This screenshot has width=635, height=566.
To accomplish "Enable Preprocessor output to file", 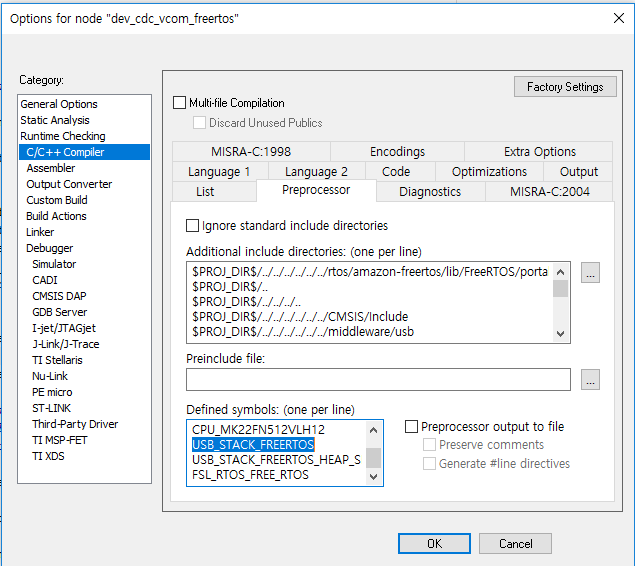I will [412, 427].
